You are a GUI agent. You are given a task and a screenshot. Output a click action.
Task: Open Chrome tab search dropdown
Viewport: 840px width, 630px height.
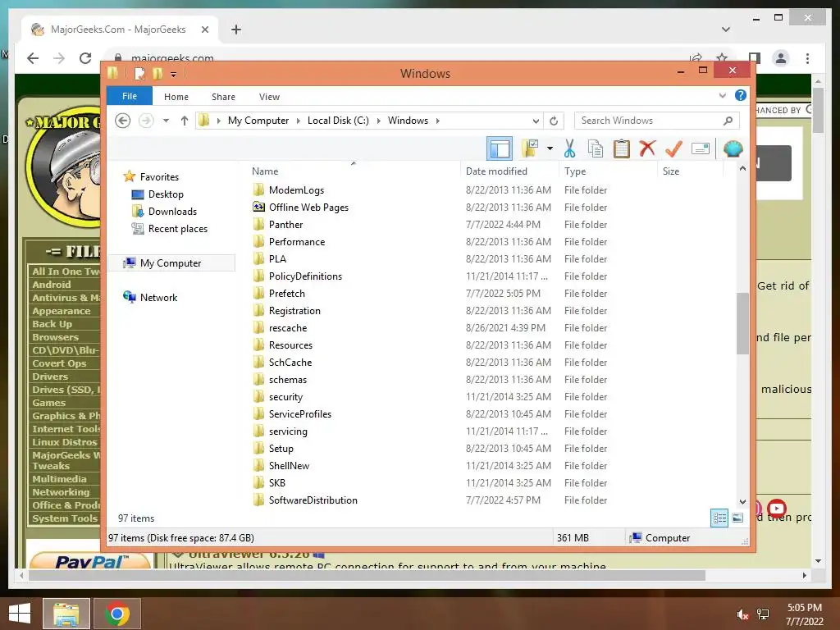coord(726,30)
